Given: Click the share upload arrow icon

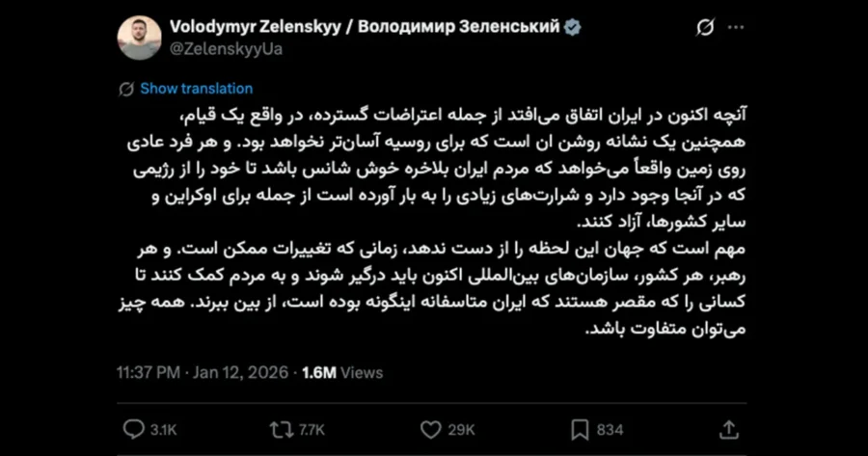Looking at the screenshot, I should 729,429.
